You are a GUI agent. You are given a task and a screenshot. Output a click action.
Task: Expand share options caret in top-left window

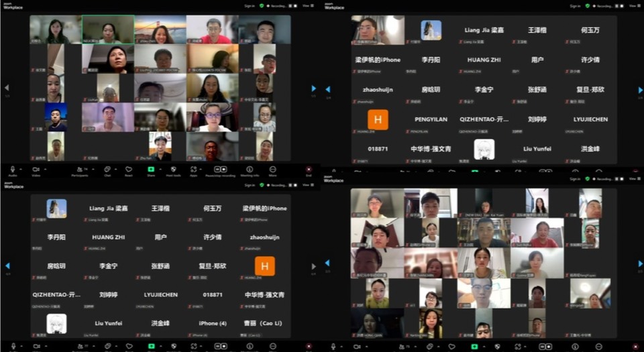[x=160, y=168]
